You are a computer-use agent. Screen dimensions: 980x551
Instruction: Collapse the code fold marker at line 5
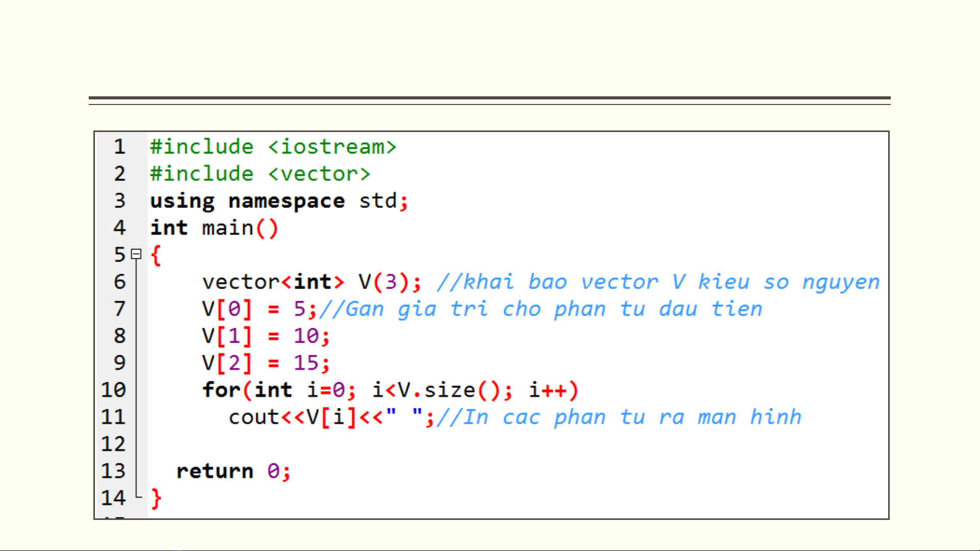(x=136, y=254)
